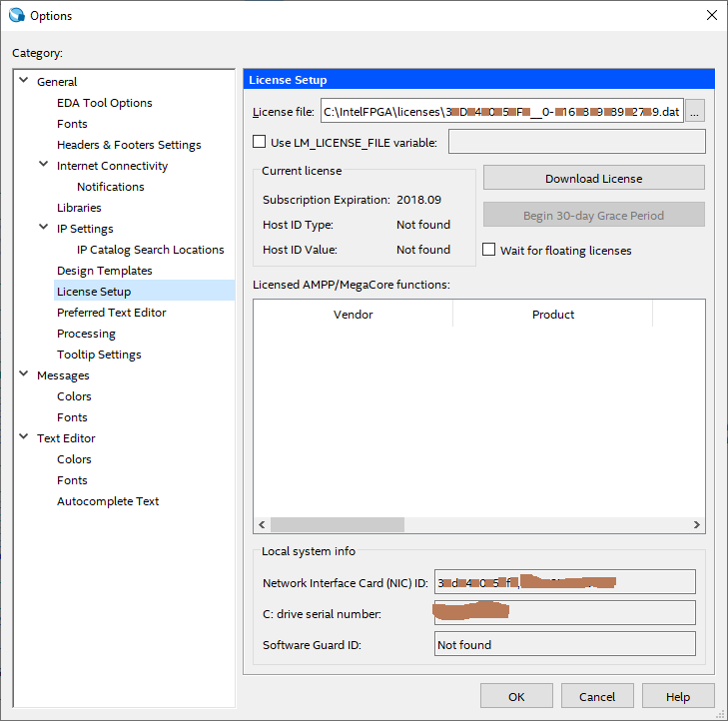Viewport: 728px width, 721px height.
Task: Click the Software Guard ID field
Action: (565, 644)
